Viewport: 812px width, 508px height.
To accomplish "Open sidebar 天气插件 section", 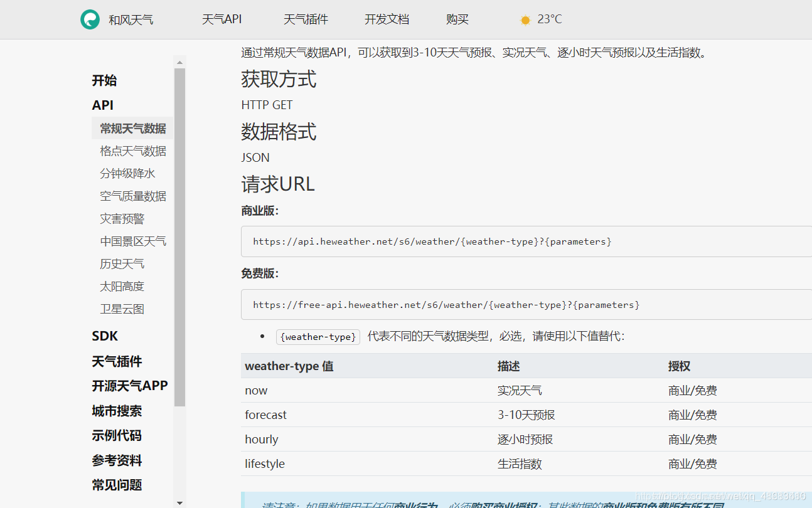I will point(117,361).
